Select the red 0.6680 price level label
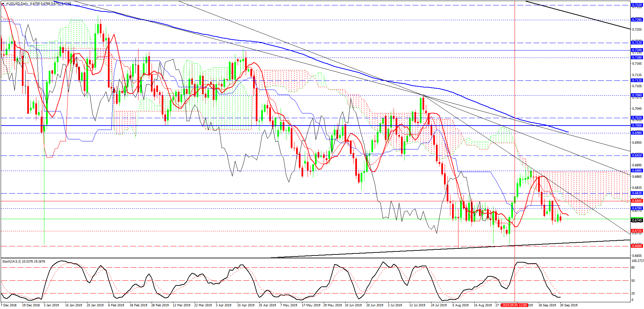 click(x=637, y=246)
